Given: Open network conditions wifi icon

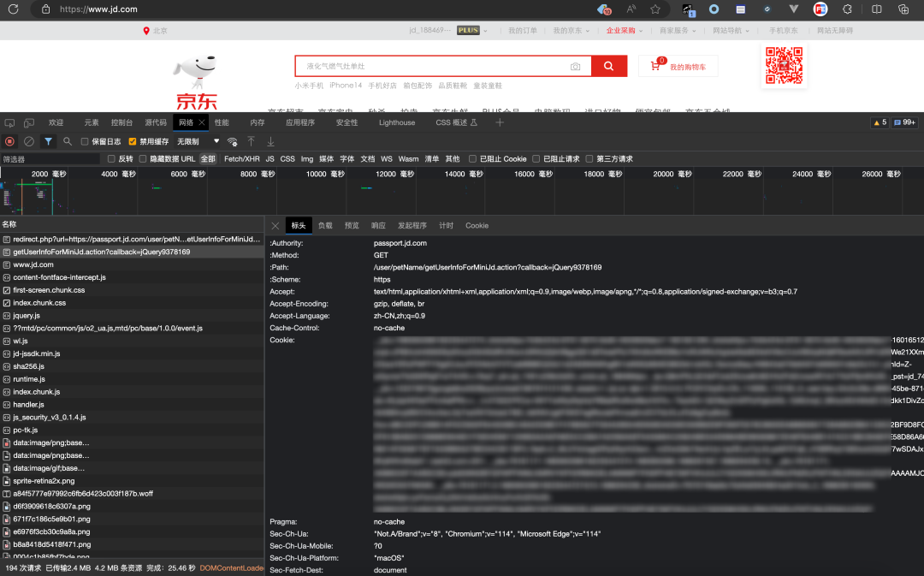Looking at the screenshot, I should click(x=232, y=141).
